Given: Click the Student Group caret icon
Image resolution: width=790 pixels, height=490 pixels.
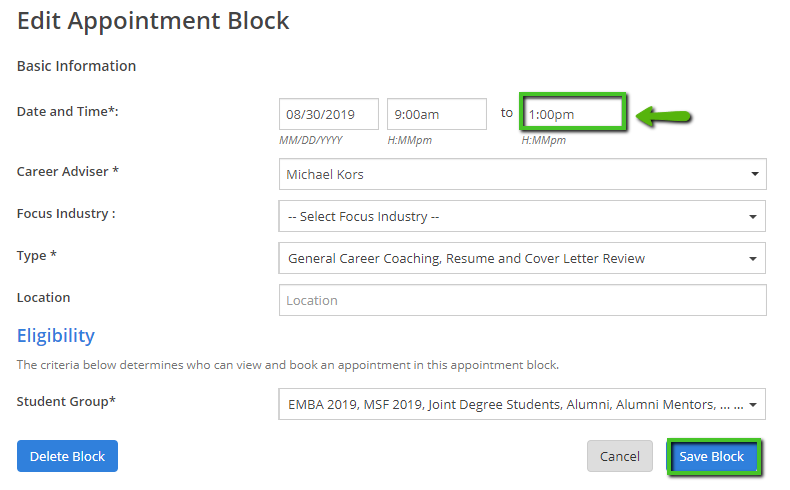Looking at the screenshot, I should (753, 405).
